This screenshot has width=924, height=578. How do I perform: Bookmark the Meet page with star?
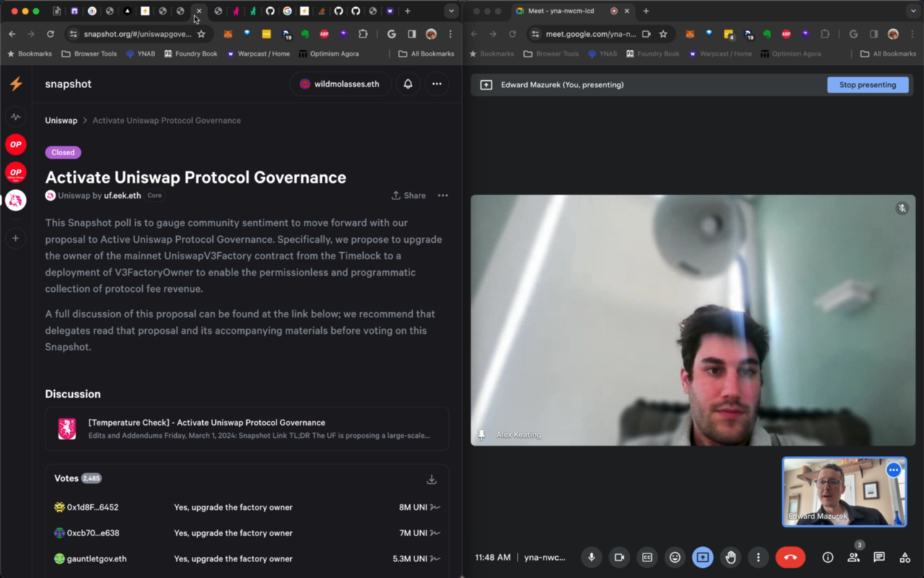click(x=663, y=34)
